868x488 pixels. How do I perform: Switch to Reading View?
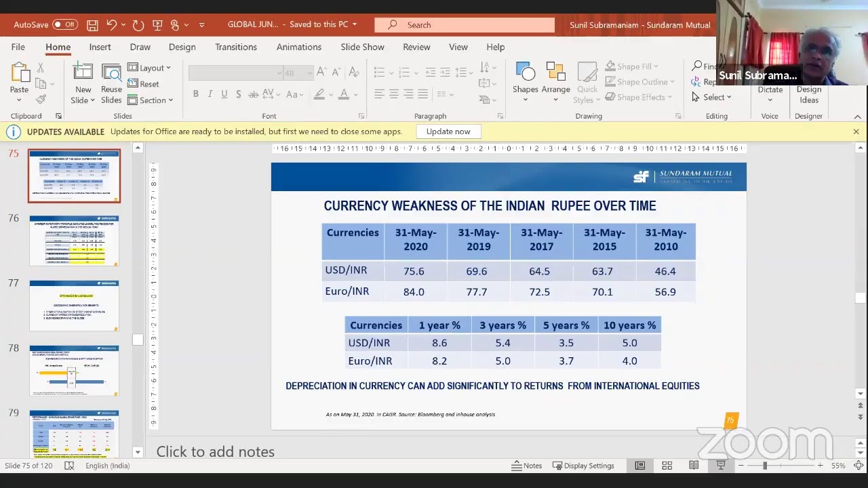coord(694,466)
